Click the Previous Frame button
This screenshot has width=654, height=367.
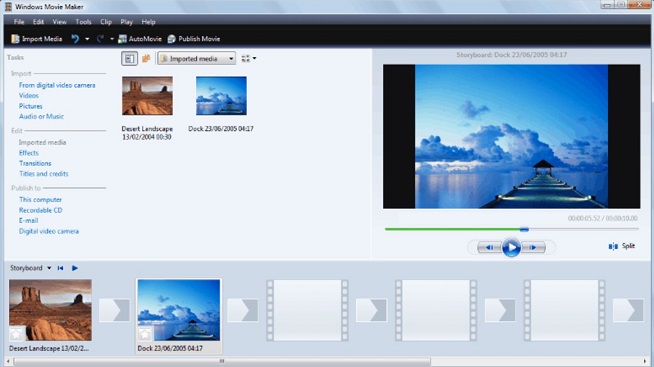click(489, 247)
